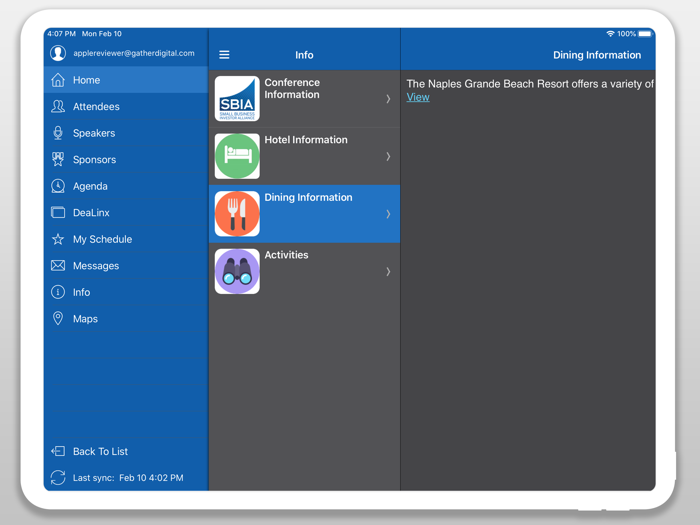Open Messages menu item

pos(126,266)
